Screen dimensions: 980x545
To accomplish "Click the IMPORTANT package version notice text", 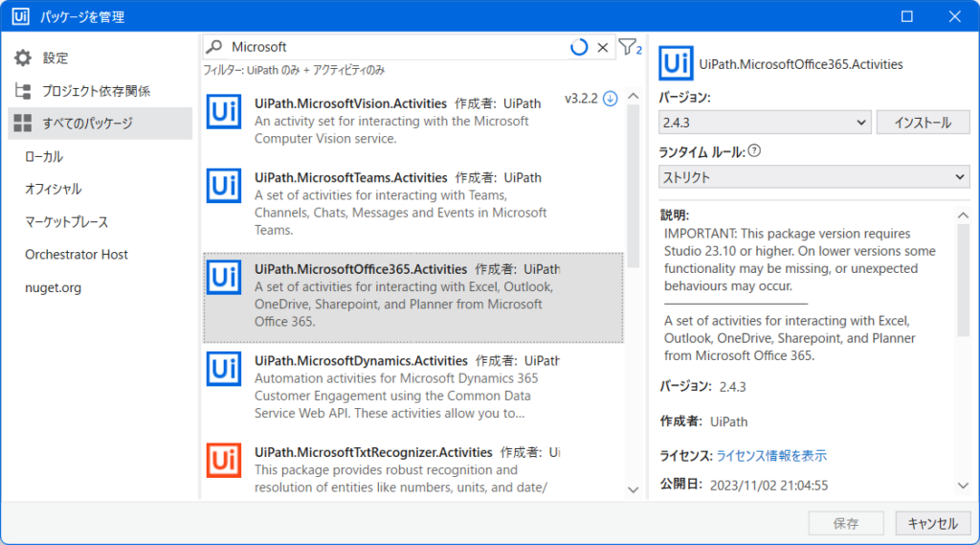I will [800, 260].
